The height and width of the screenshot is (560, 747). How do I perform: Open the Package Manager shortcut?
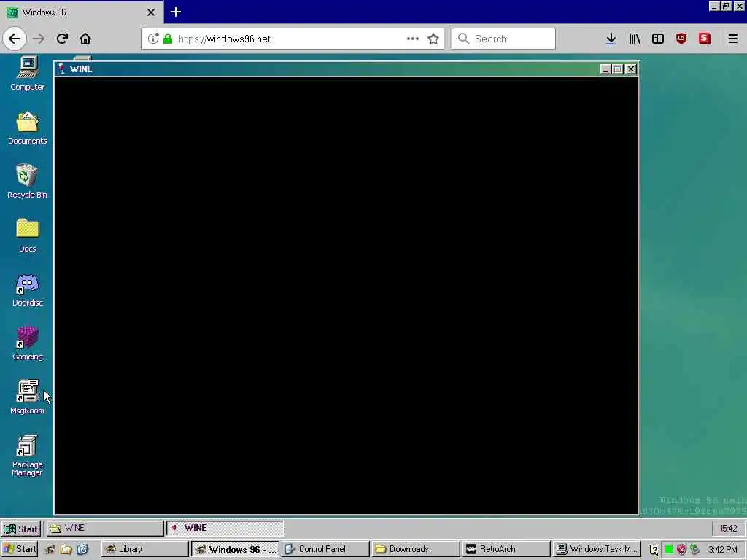[27, 456]
